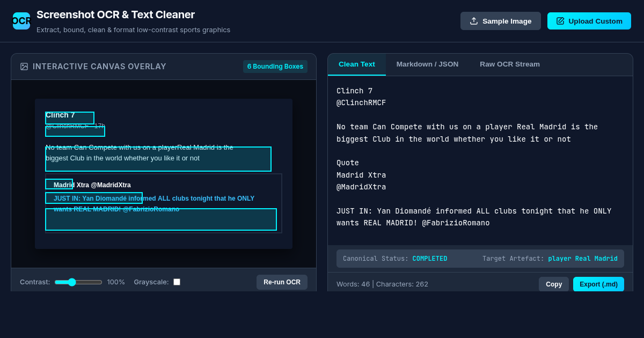This screenshot has width=644, height=338.
Task: Click 'Madrid Xtra' line in Clean Text output
Action: point(361,175)
